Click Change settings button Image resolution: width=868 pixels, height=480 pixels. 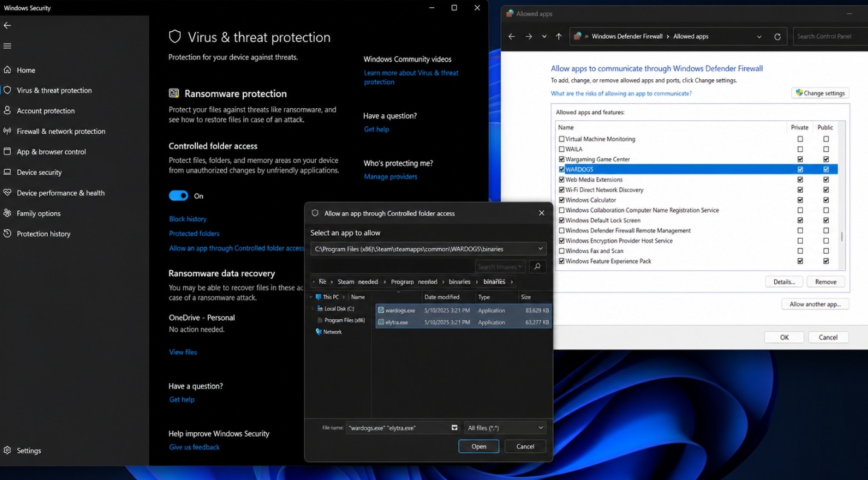[820, 93]
